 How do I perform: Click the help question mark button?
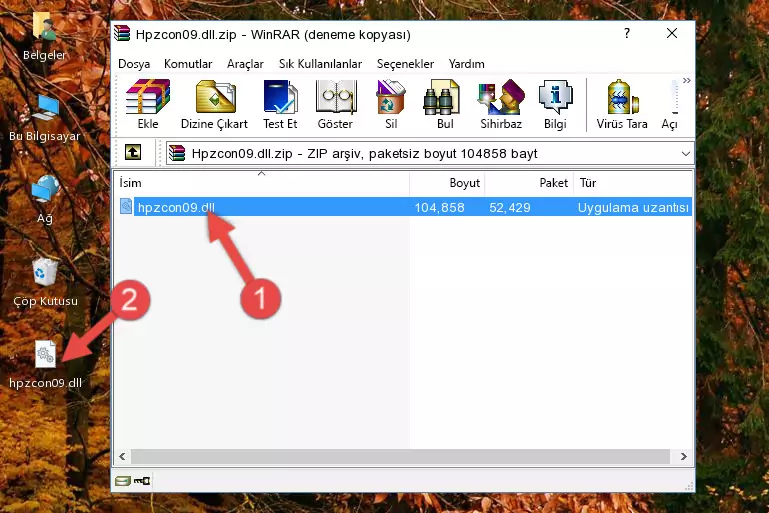[627, 33]
